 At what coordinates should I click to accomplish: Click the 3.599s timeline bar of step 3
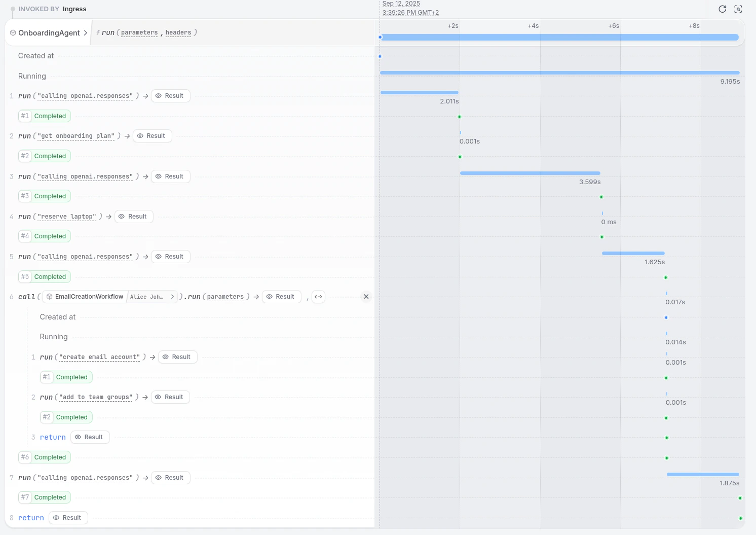(x=530, y=173)
